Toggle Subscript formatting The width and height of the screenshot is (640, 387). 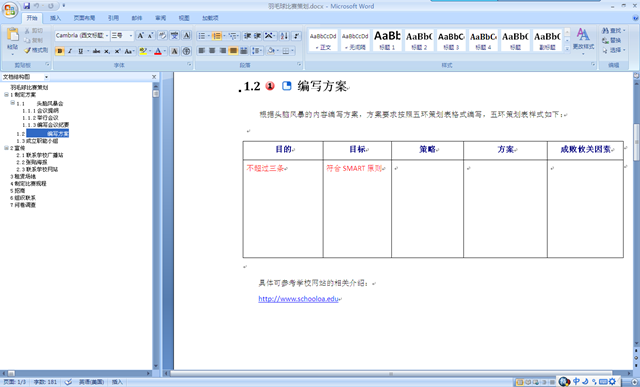tap(107, 51)
